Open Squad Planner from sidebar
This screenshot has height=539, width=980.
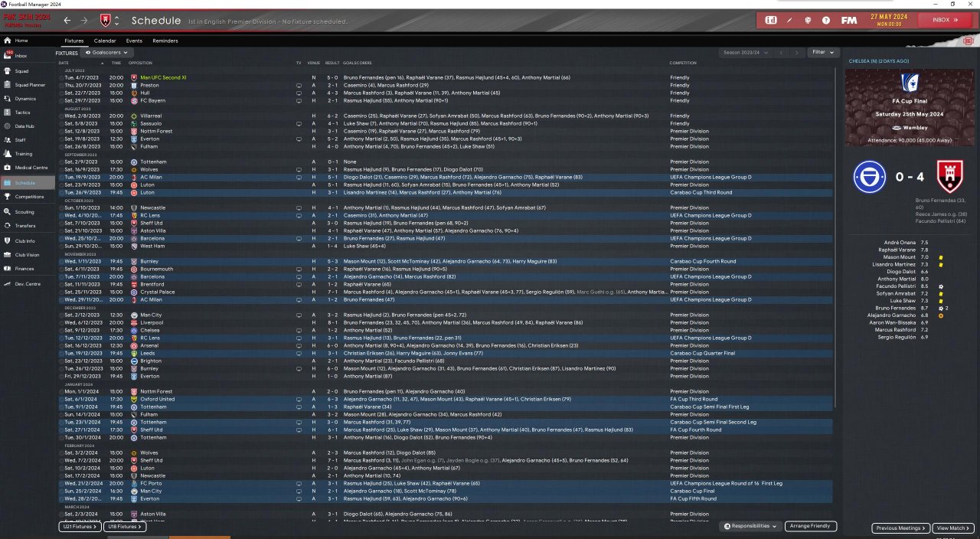[x=30, y=85]
